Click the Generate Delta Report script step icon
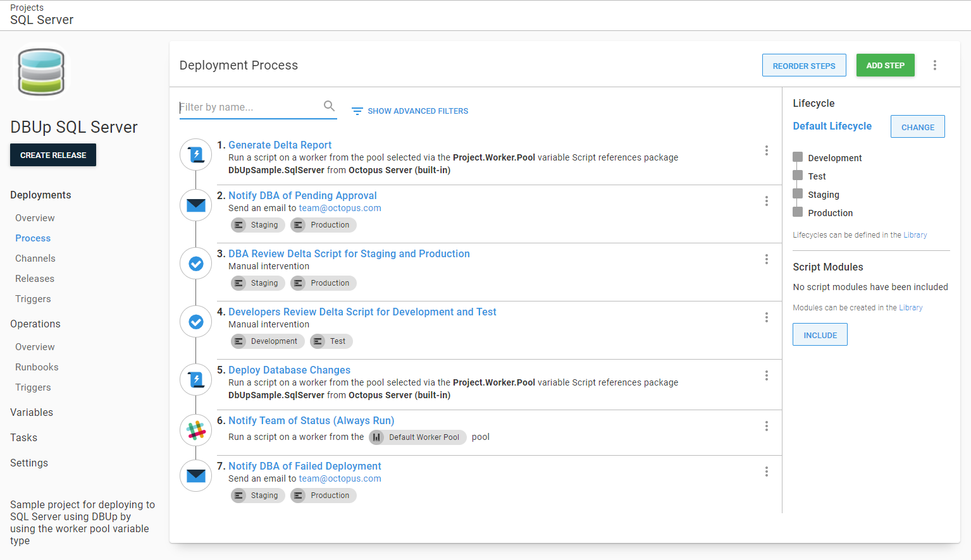 [196, 154]
